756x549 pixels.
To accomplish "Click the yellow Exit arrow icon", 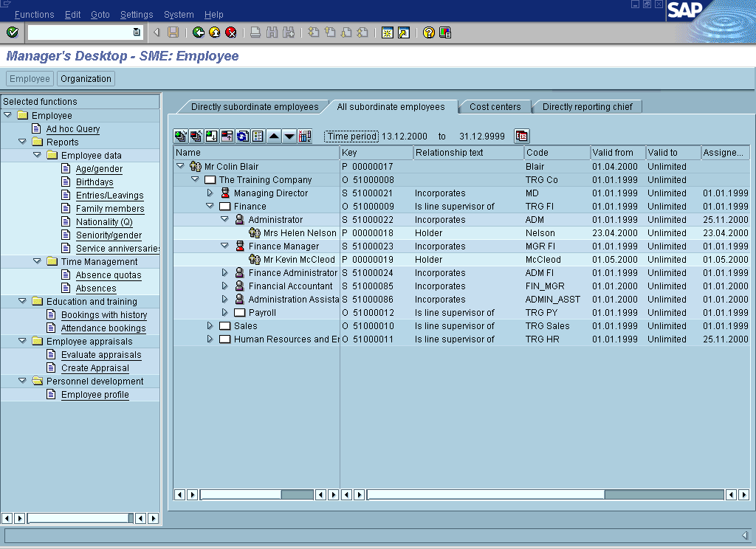I will coord(215,32).
